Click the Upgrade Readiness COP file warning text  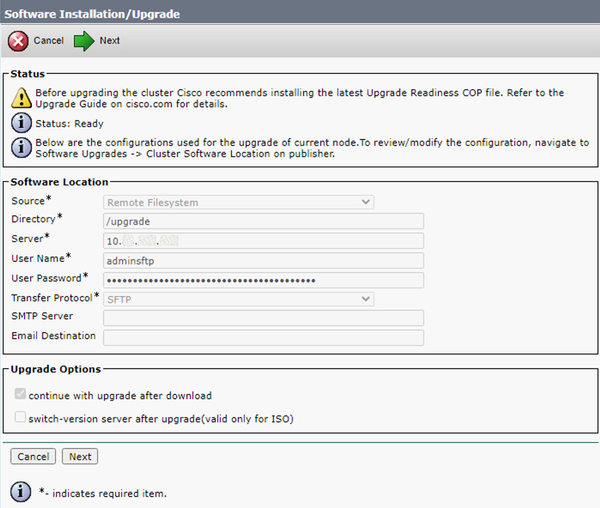pos(300,98)
